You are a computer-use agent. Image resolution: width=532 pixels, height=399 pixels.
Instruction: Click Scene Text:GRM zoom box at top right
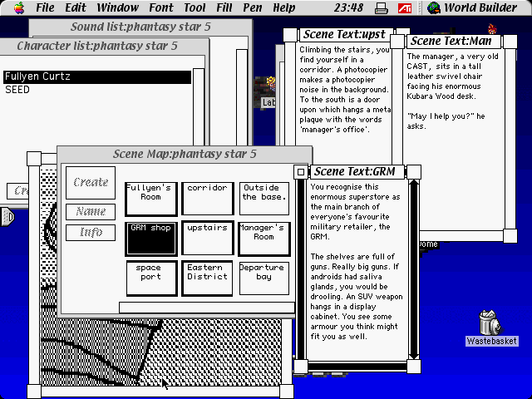tap(414, 172)
